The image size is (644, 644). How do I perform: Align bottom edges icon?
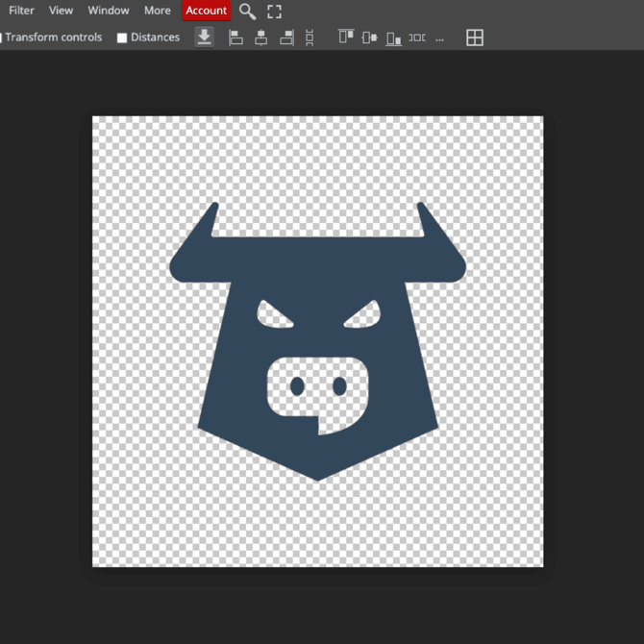coord(393,37)
